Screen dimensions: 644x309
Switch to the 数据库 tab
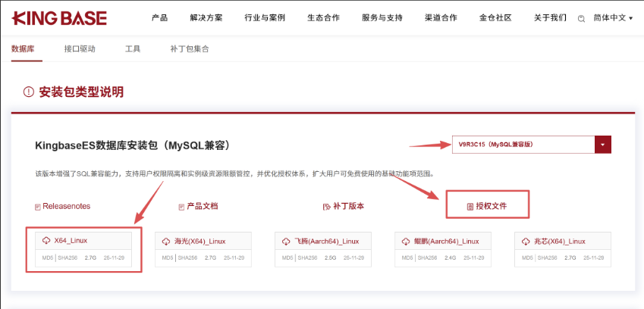(23, 48)
